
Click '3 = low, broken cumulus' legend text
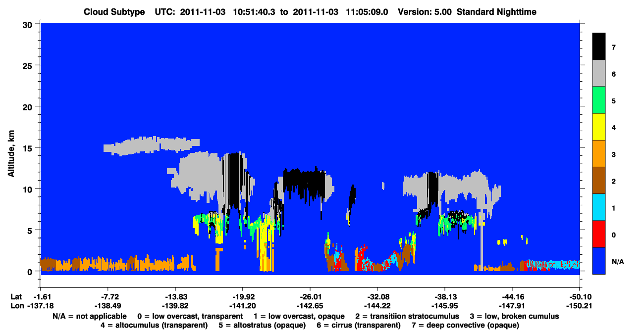coord(514,316)
